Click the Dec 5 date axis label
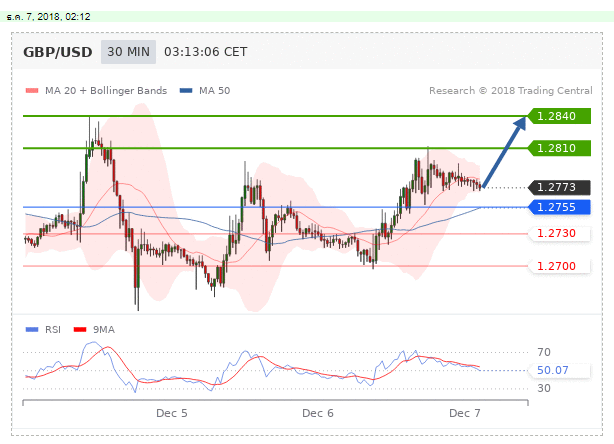 click(172, 413)
